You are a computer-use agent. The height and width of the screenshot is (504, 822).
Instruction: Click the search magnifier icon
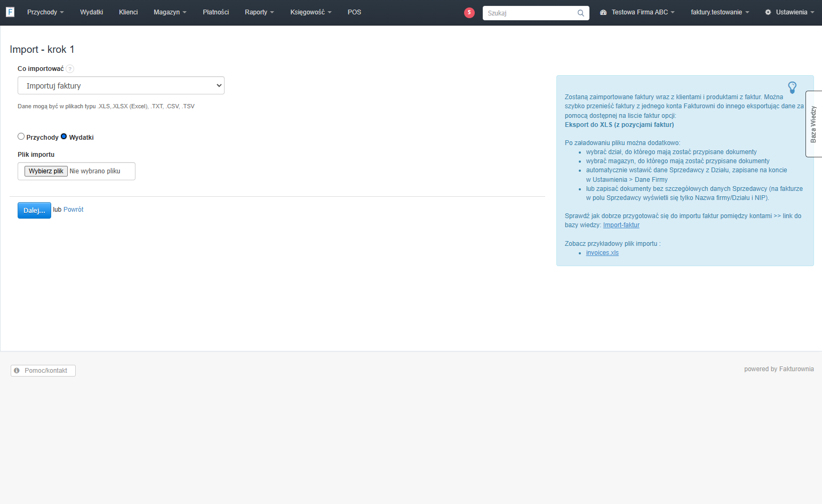point(581,13)
